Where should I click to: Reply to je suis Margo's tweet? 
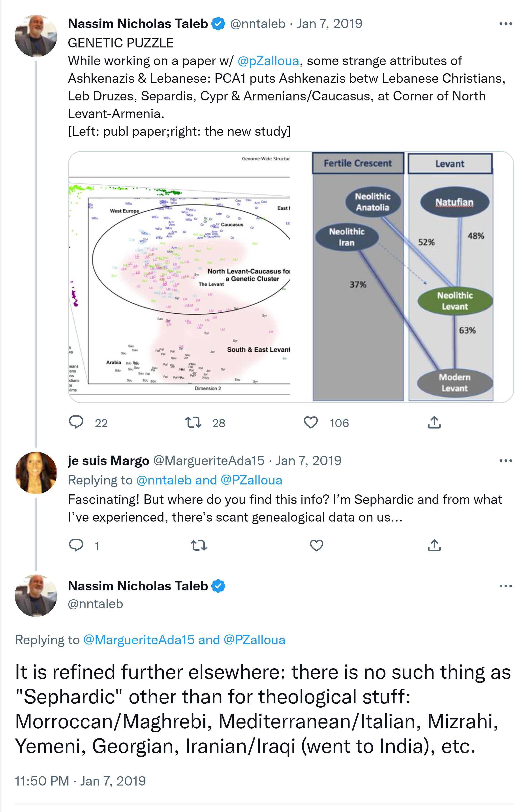pos(76,545)
